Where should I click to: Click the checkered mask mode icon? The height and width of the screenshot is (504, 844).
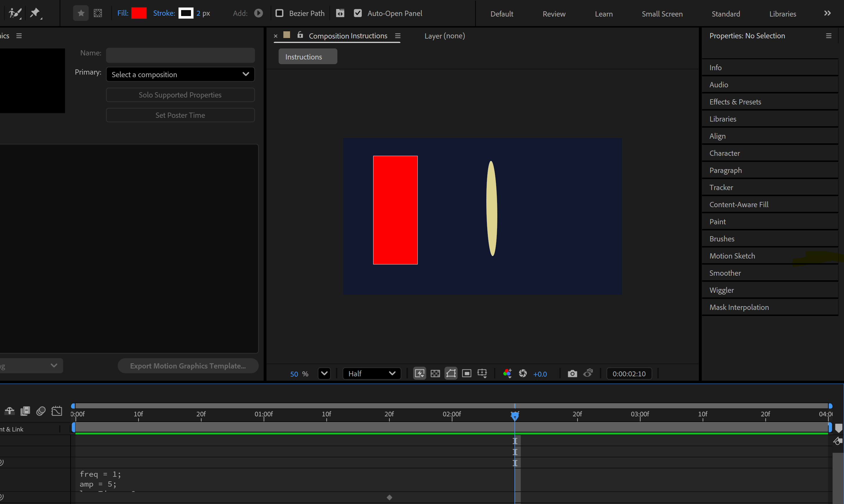point(98,13)
